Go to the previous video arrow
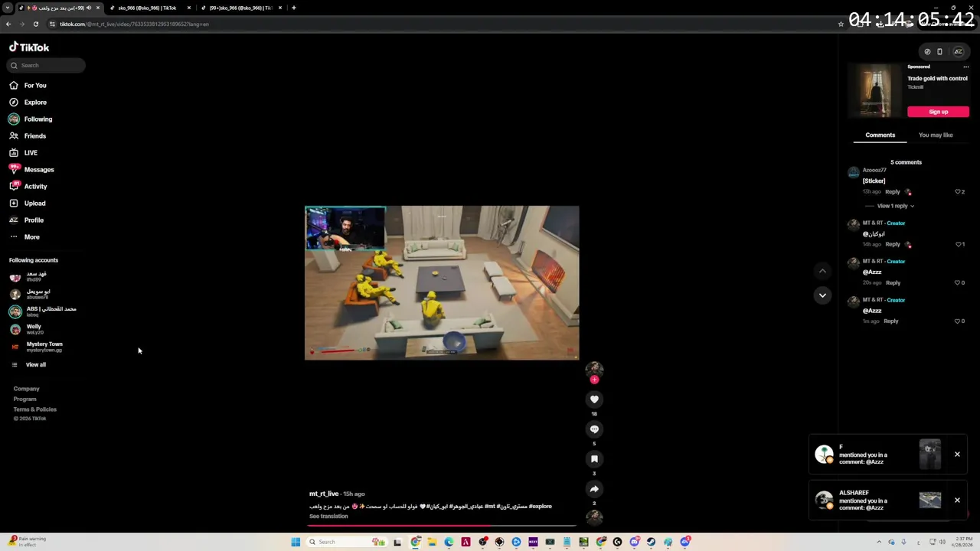 [822, 271]
